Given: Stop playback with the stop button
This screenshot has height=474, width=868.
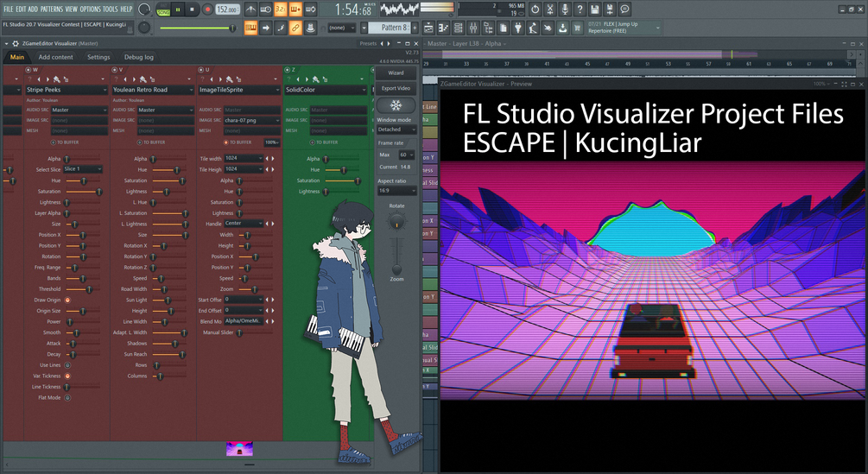Looking at the screenshot, I should 192,9.
